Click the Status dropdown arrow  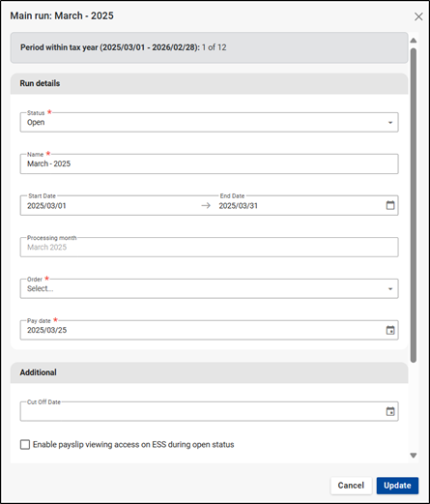click(390, 123)
